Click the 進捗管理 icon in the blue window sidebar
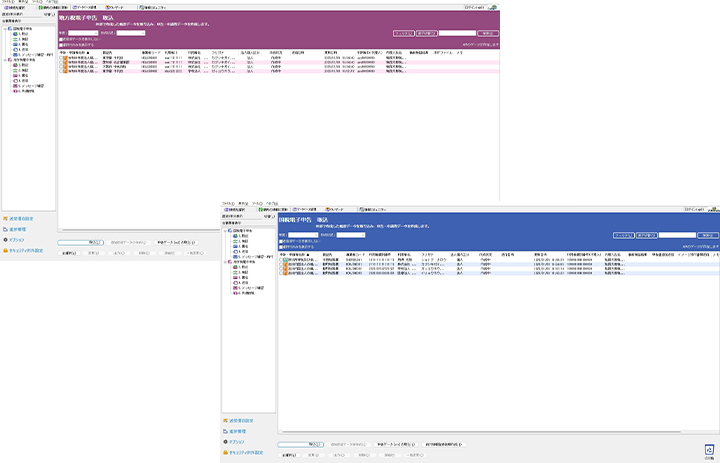Viewport: 720px width, 463px height. pyautogui.click(x=224, y=431)
